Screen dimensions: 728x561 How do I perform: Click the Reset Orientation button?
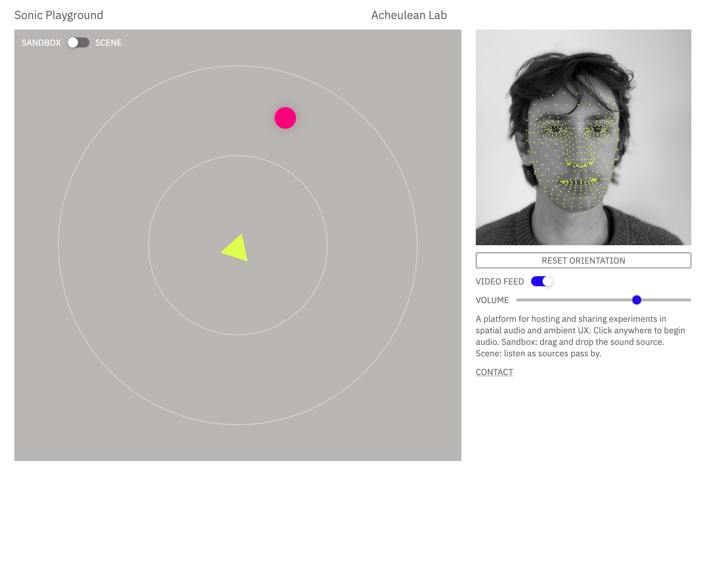(583, 260)
